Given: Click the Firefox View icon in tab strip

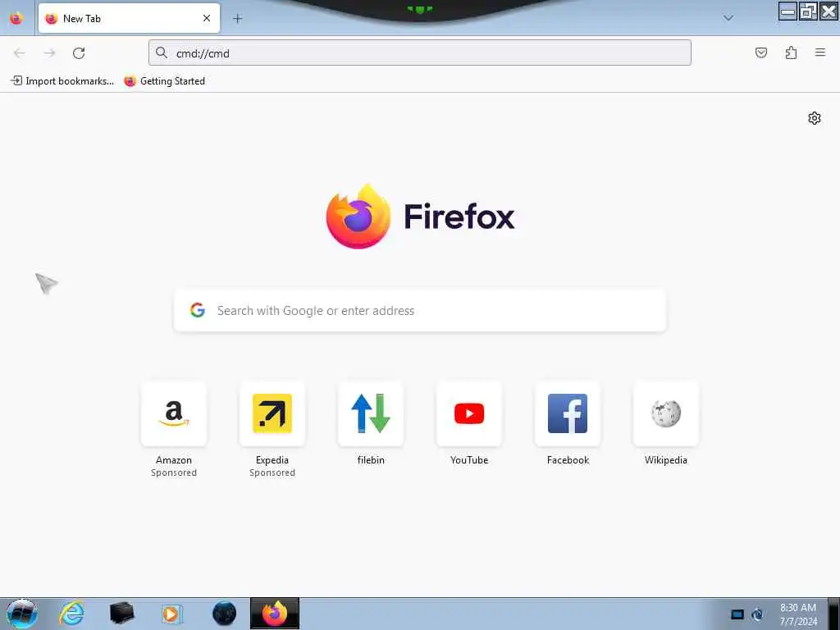Looking at the screenshot, I should (x=16, y=18).
